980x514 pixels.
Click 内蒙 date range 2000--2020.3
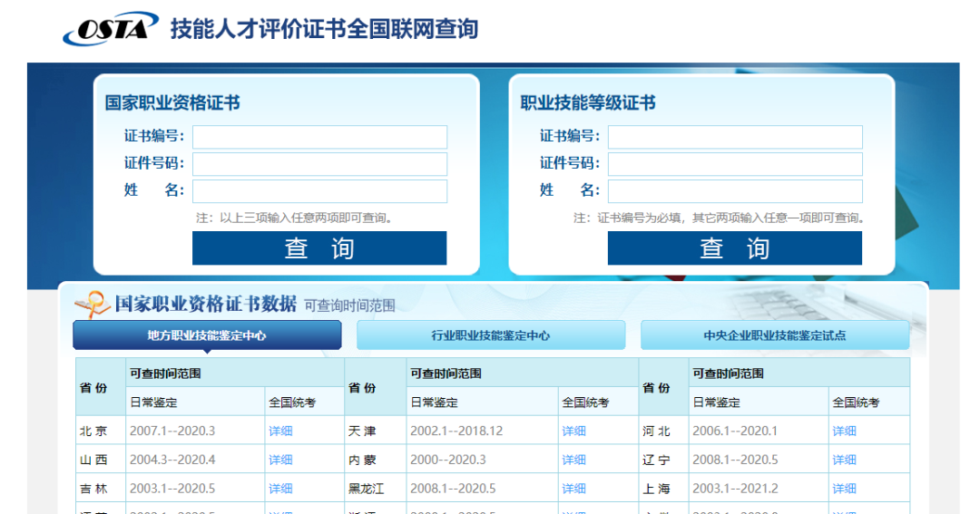(448, 460)
